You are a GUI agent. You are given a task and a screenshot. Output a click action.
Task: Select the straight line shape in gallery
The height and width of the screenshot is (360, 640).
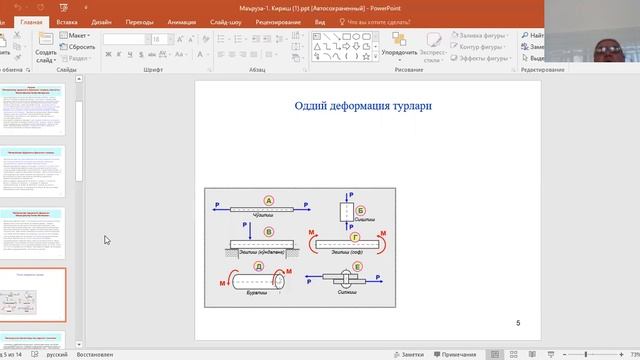(327, 37)
